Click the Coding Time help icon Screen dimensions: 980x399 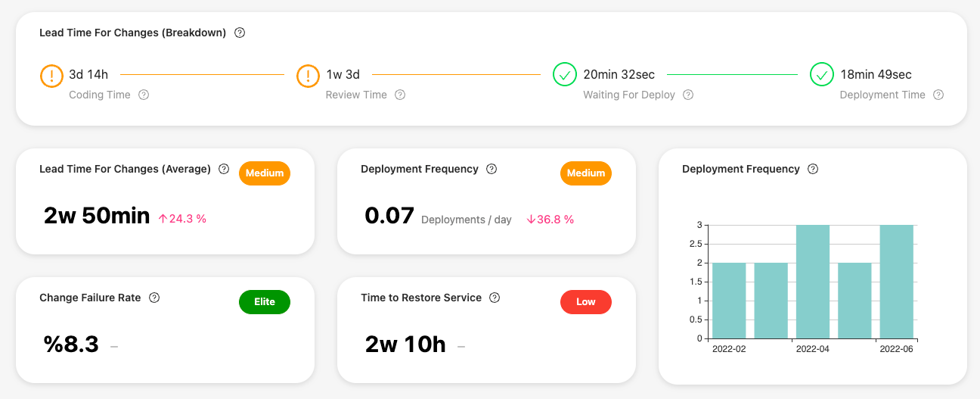tap(144, 95)
